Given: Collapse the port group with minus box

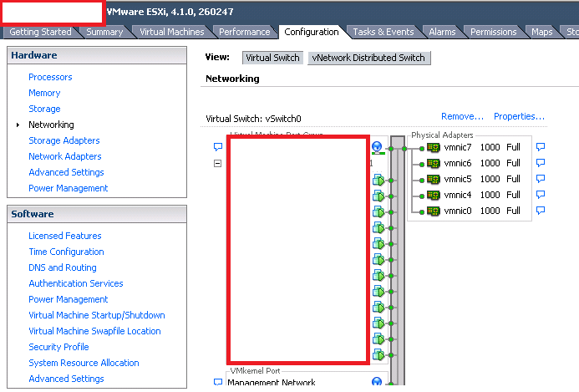Looking at the screenshot, I should tap(217, 163).
